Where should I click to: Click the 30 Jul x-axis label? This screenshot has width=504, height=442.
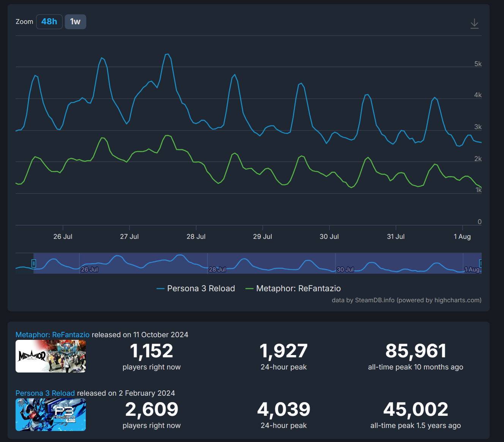329,237
